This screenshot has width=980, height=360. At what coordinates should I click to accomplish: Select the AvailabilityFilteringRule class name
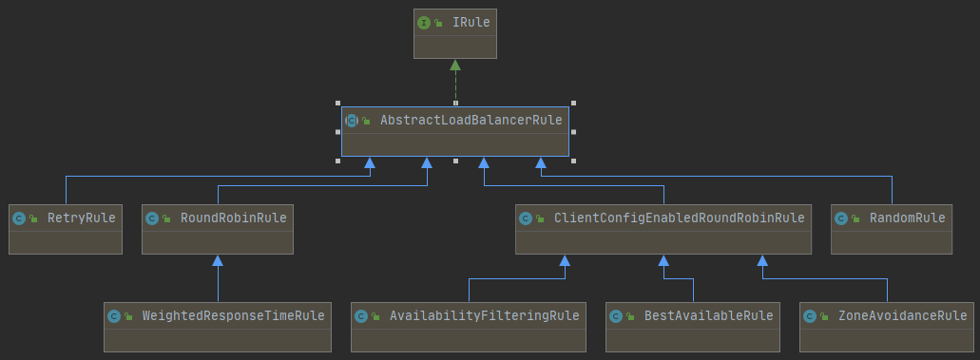(485, 316)
